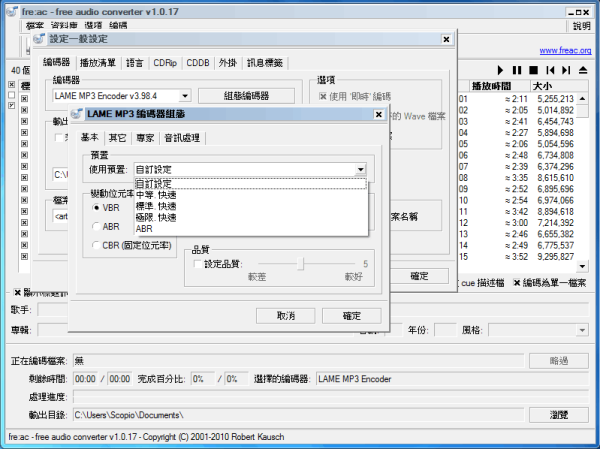Open 播放清單 tab in settings dialog
600x449 pixels.
tap(98, 63)
